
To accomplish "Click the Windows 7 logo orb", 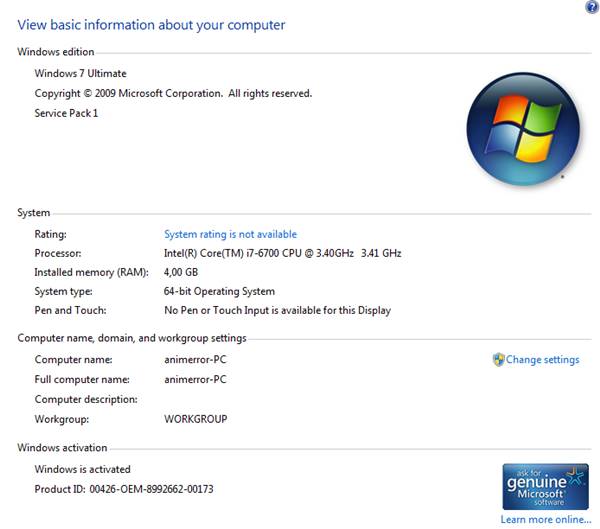I will click(x=523, y=129).
